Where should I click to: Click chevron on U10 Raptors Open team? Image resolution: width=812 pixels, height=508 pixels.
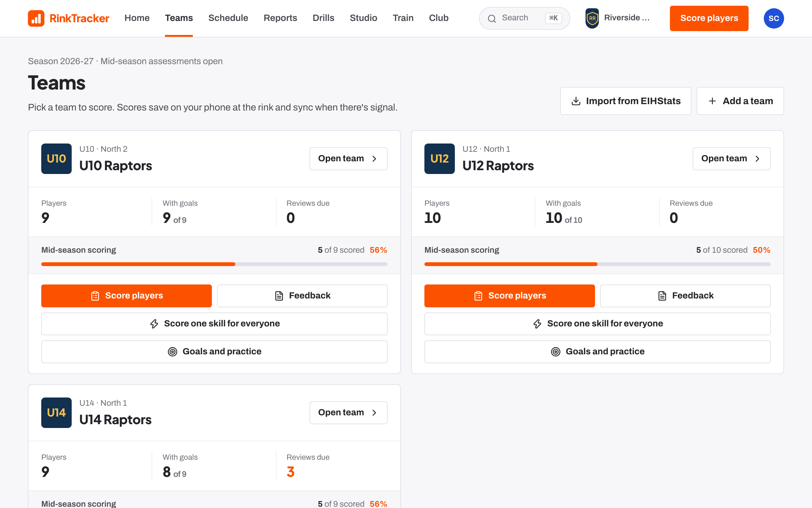pyautogui.click(x=374, y=158)
